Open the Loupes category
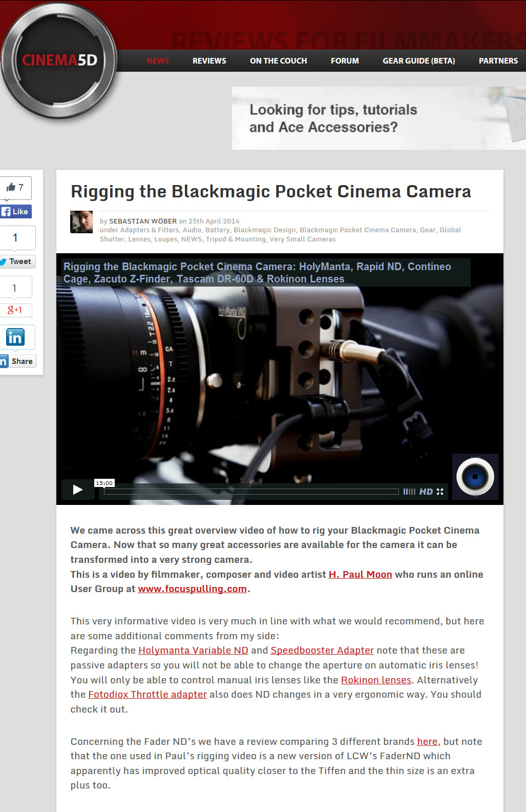Image resolution: width=526 pixels, height=812 pixels. click(166, 239)
